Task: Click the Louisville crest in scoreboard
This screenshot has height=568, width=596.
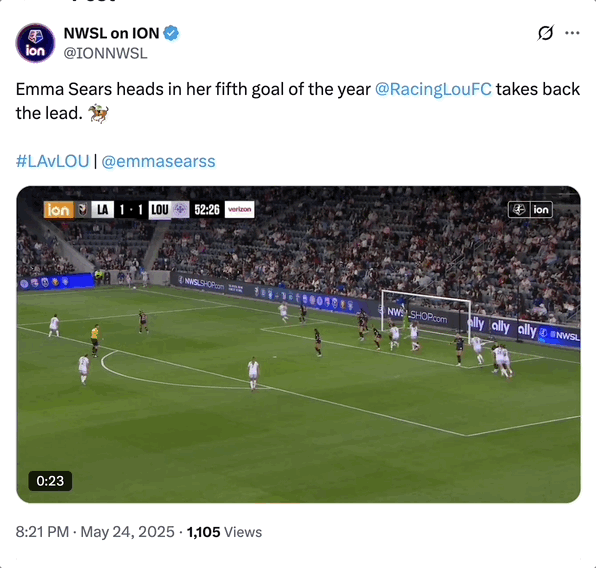Action: pyautogui.click(x=180, y=209)
